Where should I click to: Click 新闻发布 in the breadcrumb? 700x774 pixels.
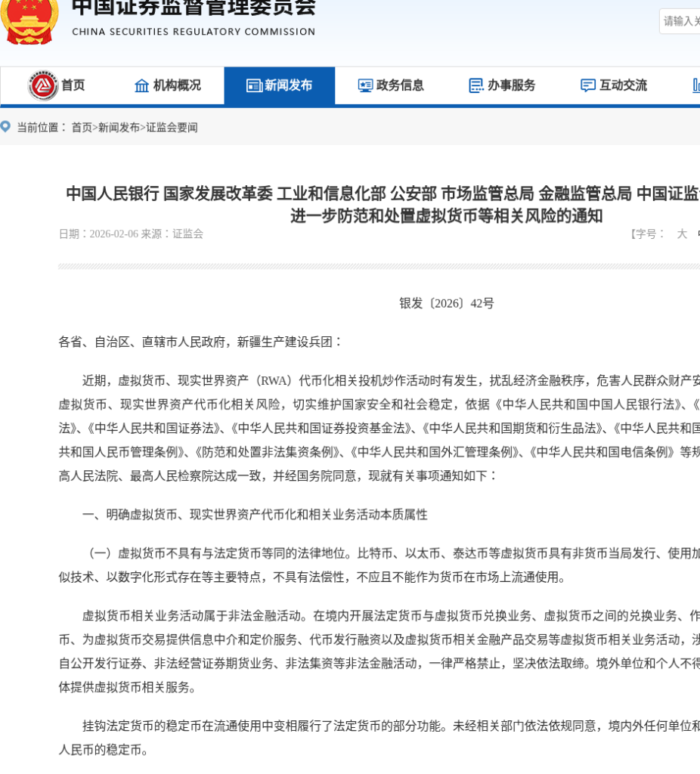(x=119, y=127)
